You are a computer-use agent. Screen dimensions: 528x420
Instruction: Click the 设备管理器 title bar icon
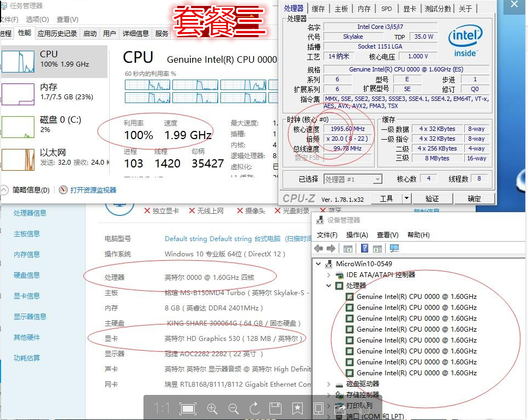click(320, 220)
